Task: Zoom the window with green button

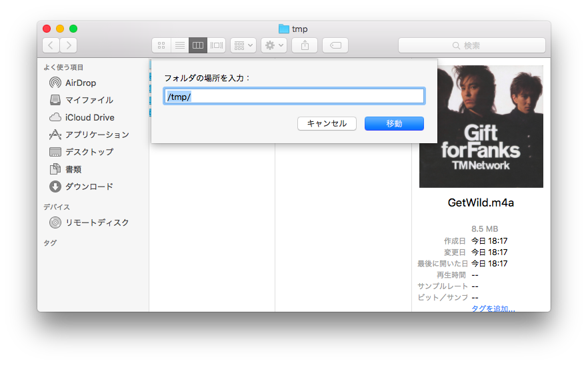Action: pos(73,29)
